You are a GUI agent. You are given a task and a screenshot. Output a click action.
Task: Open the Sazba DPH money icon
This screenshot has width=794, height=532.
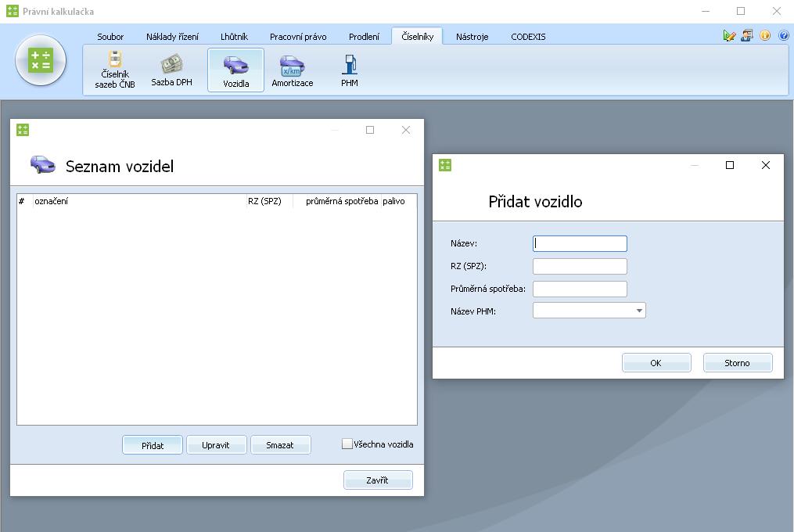coord(171,70)
